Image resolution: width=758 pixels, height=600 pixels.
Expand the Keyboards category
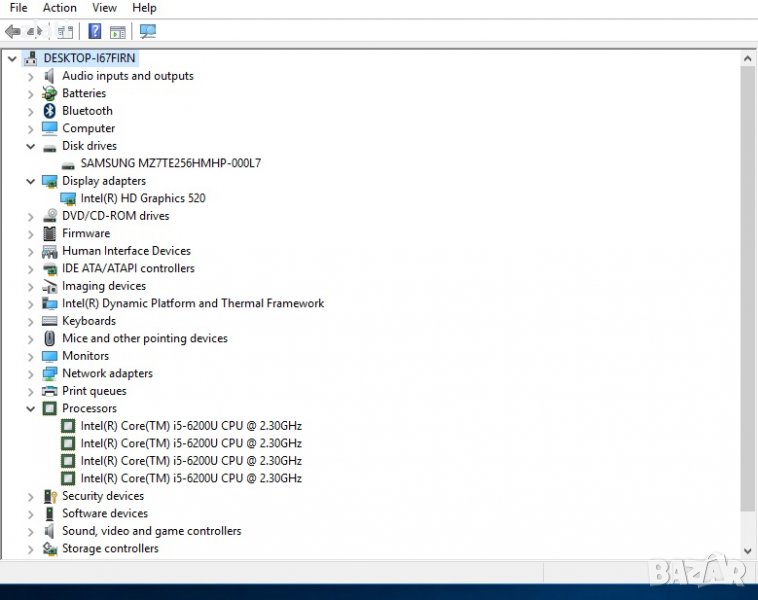(x=30, y=321)
